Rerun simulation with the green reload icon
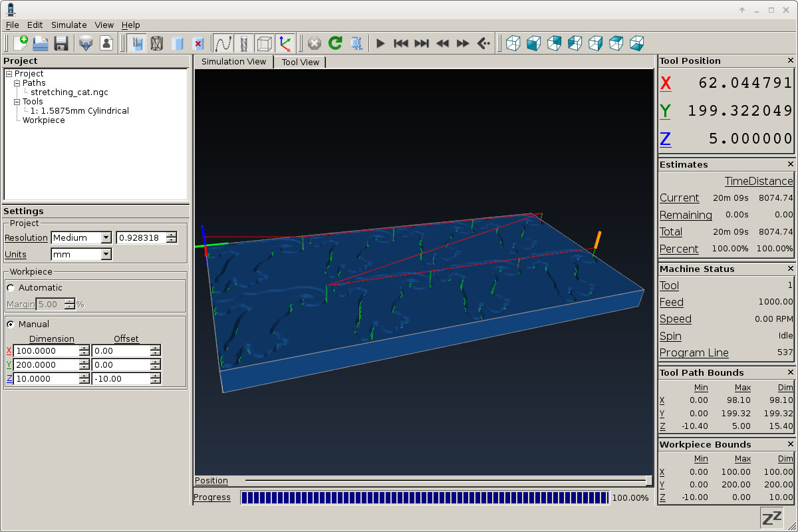The image size is (798, 532). [x=335, y=43]
